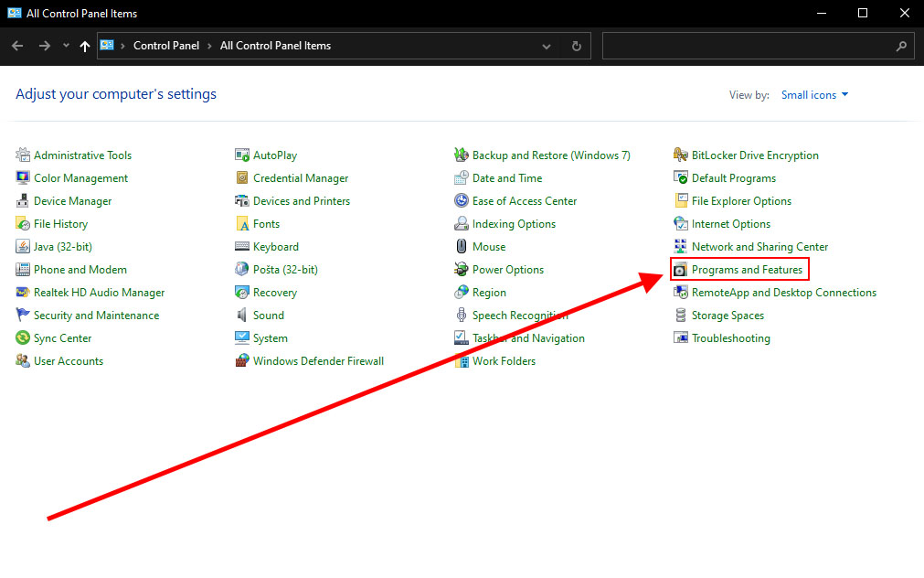Open RemoteApp and Desktop Connections link
The width and height of the screenshot is (924, 578).
click(x=784, y=293)
